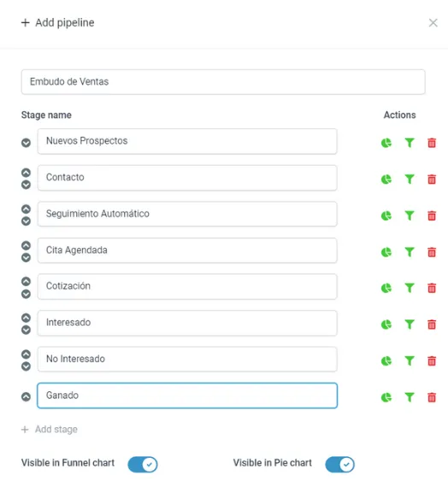Delete the Ganado stage

click(432, 397)
